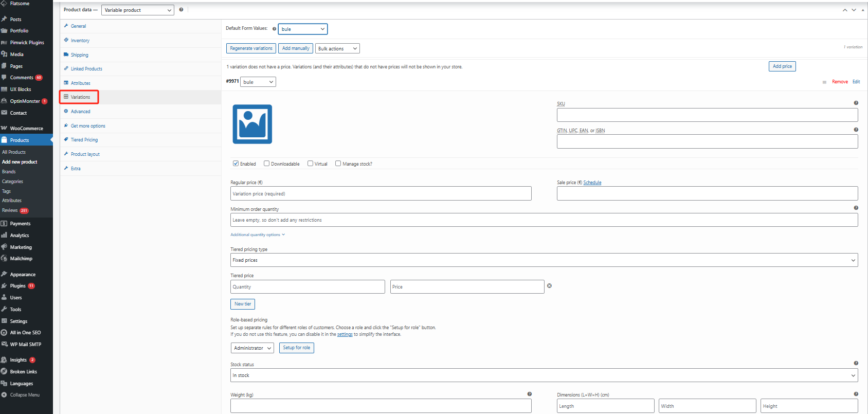The height and width of the screenshot is (414, 868).
Task: Open Default Form Values dropdown
Action: point(302,29)
